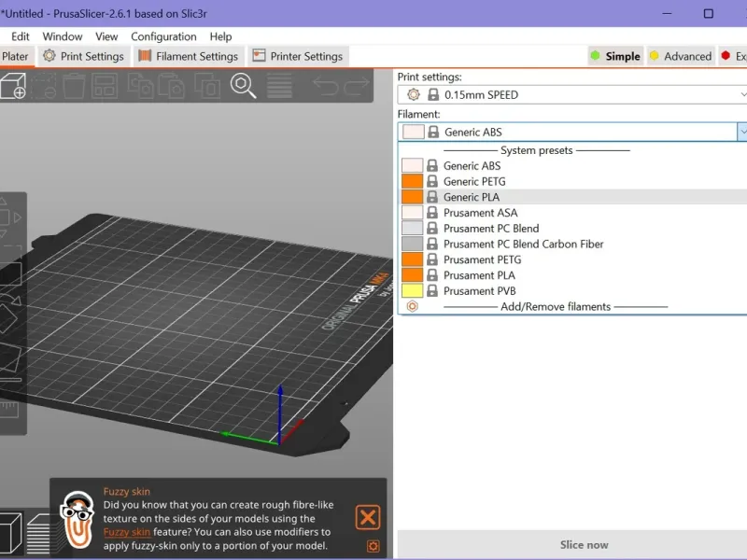Dismiss the Fuzzy skin hint notification
The width and height of the screenshot is (747, 560).
tap(368, 518)
